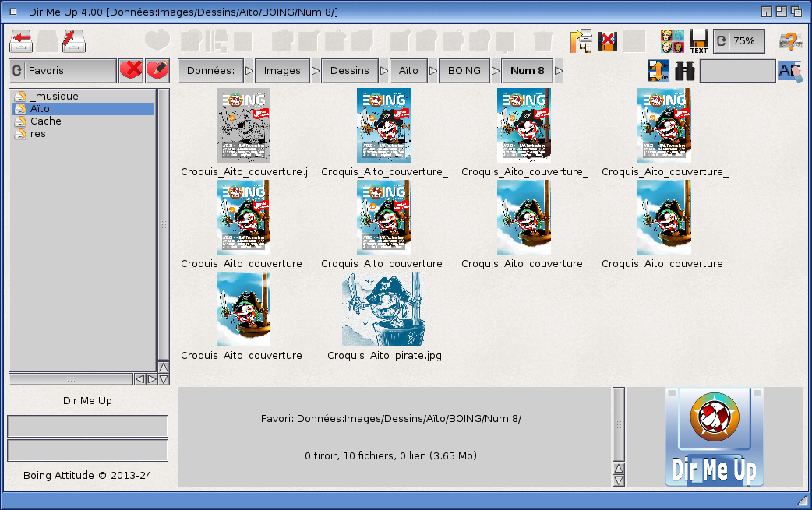Go to the BOING breadcrumb folder
This screenshot has width=812, height=510.
pyautogui.click(x=464, y=71)
